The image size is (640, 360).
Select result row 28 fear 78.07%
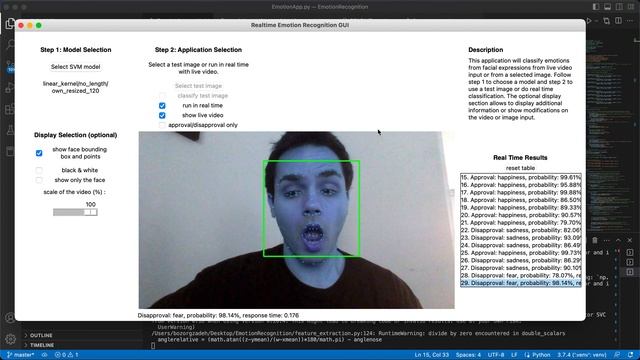[x=520, y=276]
